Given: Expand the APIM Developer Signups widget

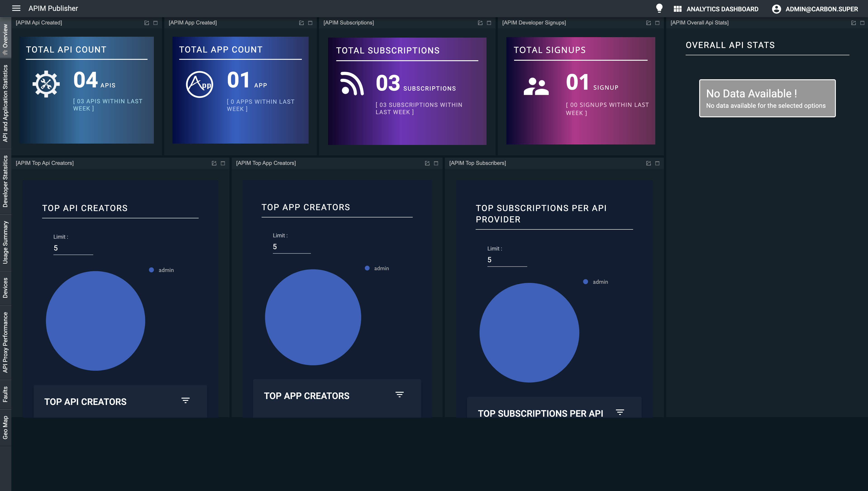Looking at the screenshot, I should pos(657,23).
